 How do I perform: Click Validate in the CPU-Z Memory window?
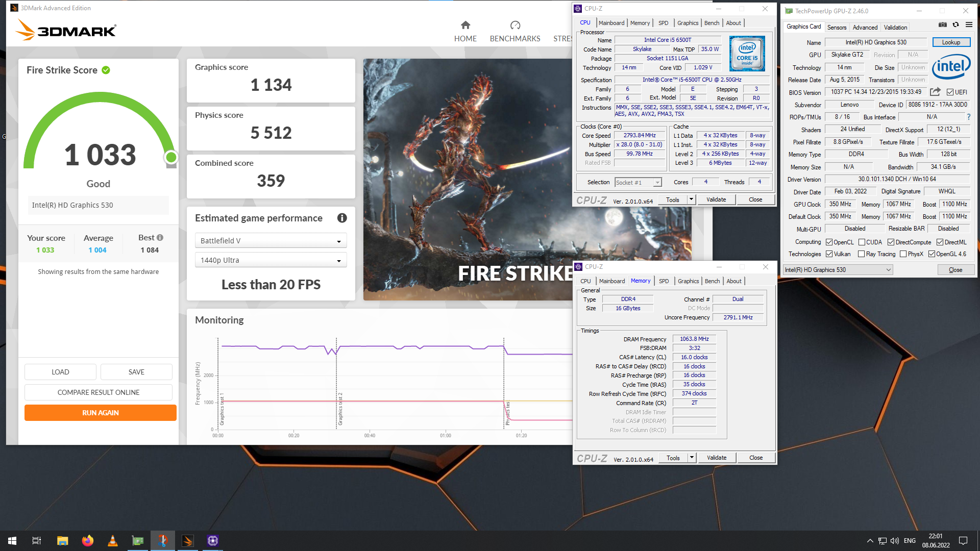(x=717, y=458)
